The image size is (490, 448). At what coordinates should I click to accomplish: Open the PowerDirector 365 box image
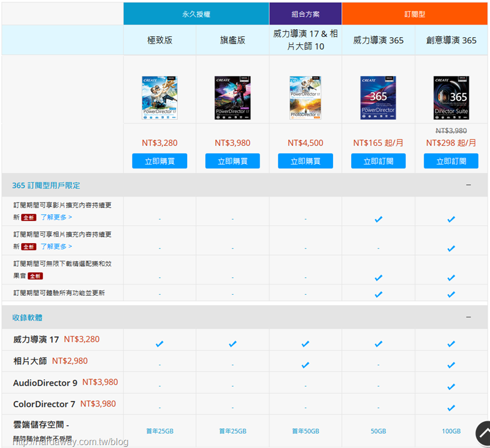(x=378, y=98)
